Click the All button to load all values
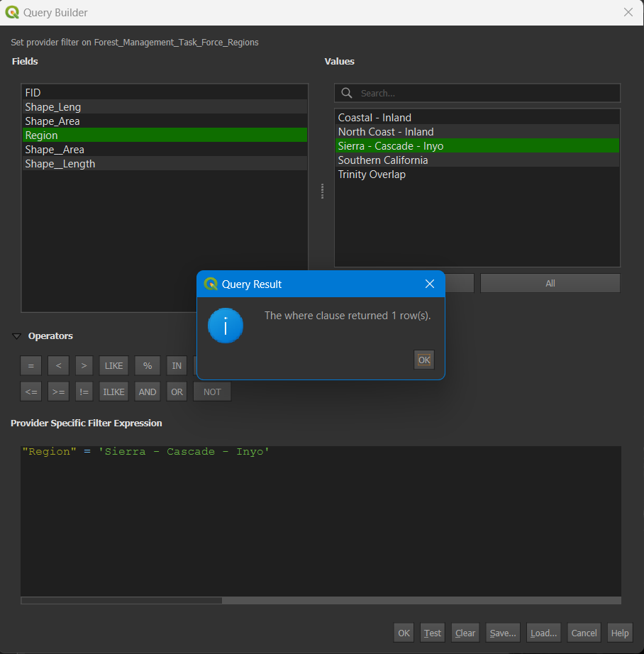This screenshot has width=644, height=654. pos(550,282)
